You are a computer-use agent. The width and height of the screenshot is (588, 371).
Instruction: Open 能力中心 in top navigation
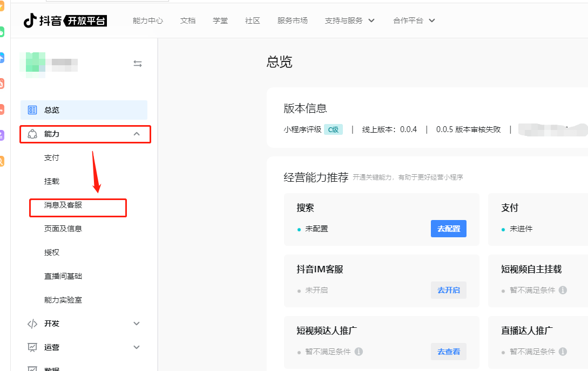(x=148, y=20)
